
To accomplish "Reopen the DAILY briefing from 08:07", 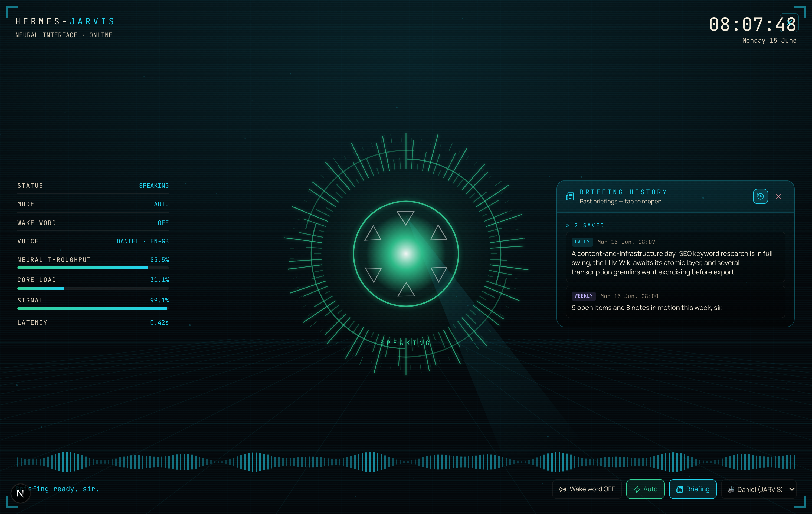I will [675, 257].
